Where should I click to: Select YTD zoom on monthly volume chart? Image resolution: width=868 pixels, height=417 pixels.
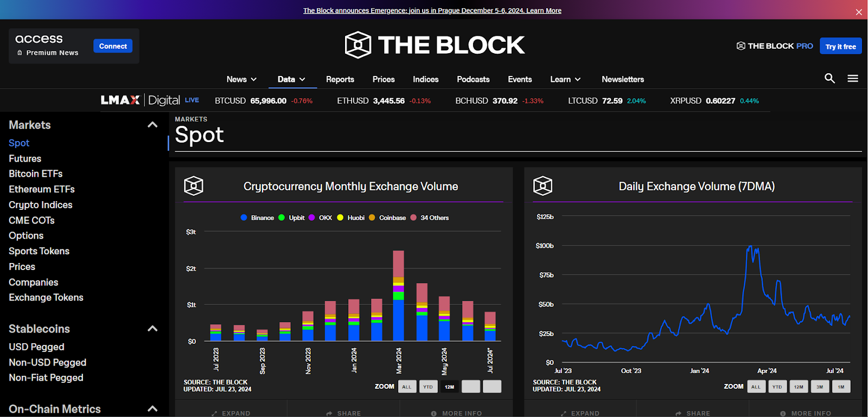pos(428,387)
